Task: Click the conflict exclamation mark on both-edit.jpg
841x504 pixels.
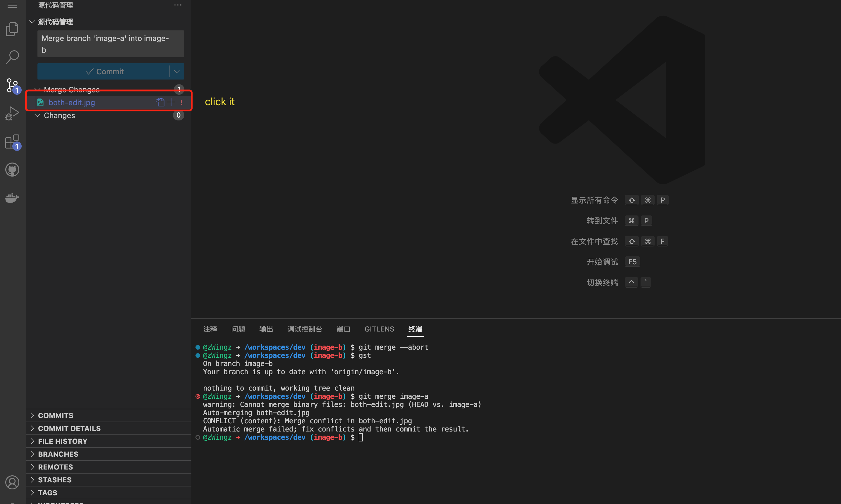Action: pyautogui.click(x=181, y=102)
